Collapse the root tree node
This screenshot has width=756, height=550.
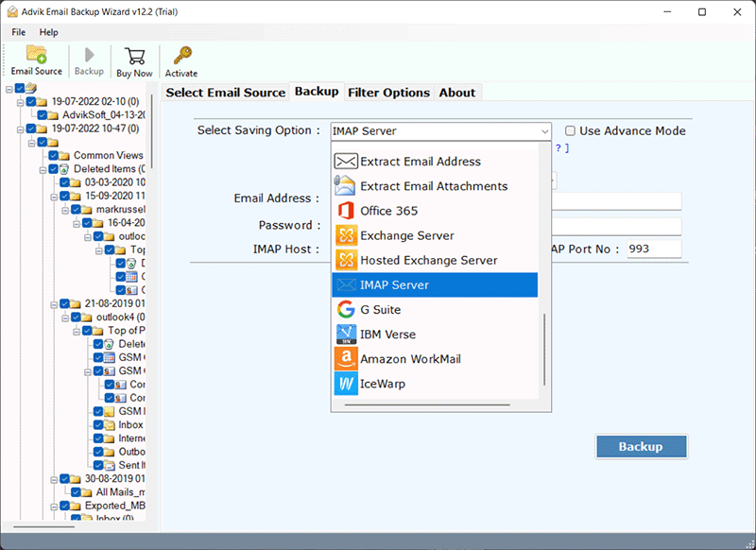pyautogui.click(x=9, y=89)
